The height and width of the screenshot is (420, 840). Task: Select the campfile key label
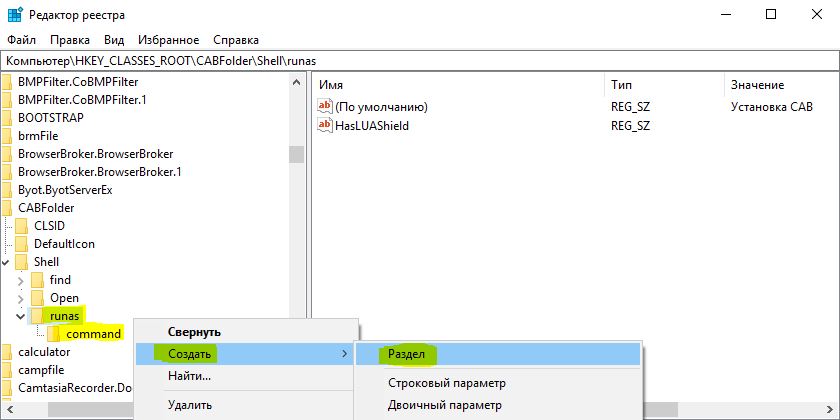pos(41,370)
